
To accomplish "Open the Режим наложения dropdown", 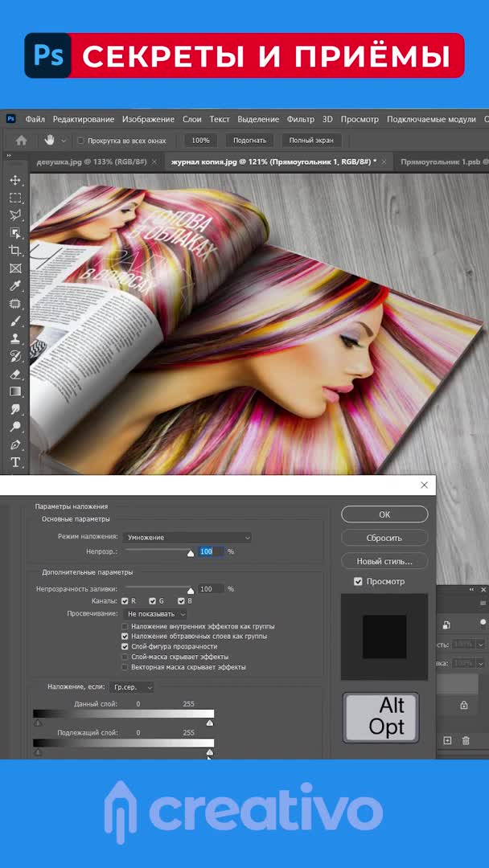I will pyautogui.click(x=188, y=537).
